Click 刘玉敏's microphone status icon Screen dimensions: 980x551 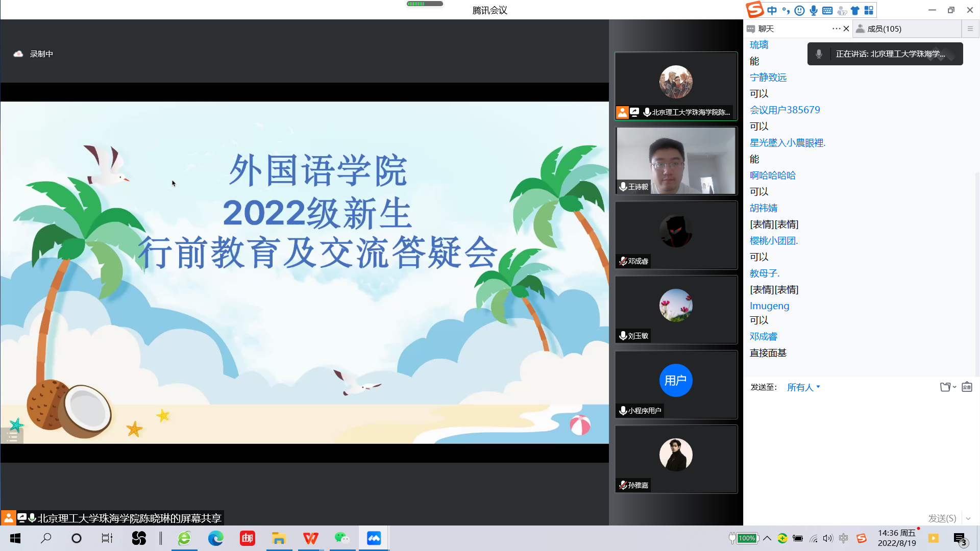click(623, 336)
